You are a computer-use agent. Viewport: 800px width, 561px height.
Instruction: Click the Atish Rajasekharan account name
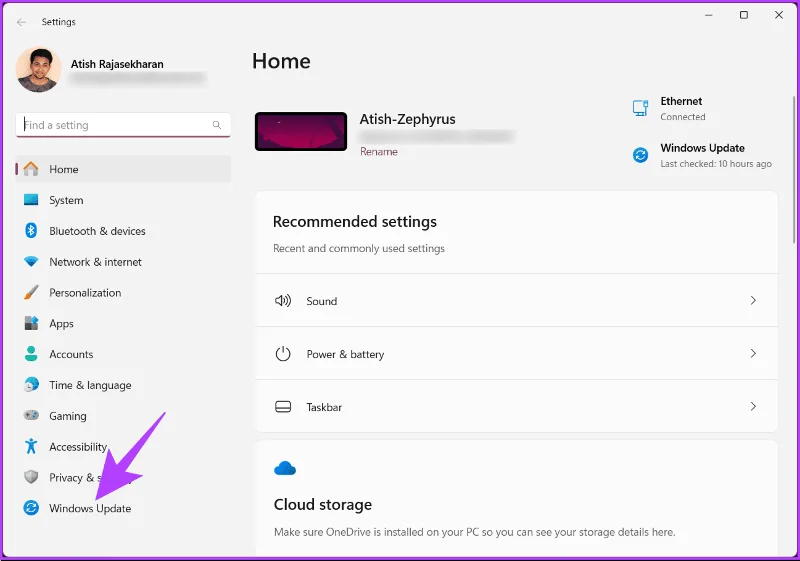click(117, 64)
